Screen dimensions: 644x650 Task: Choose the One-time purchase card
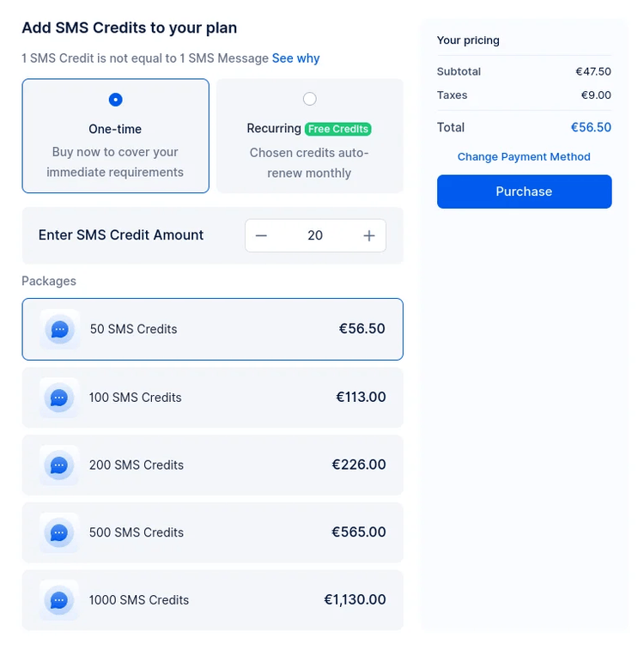coord(116,136)
